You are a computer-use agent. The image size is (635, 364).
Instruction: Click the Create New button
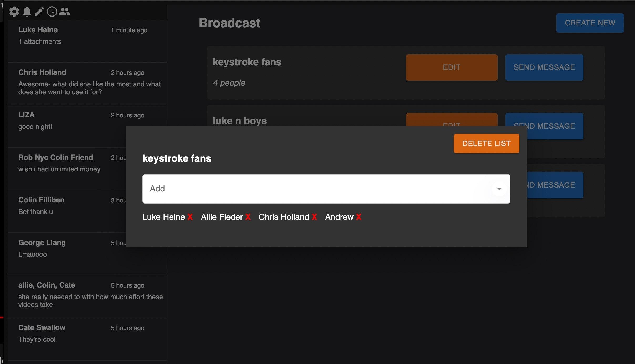(590, 23)
